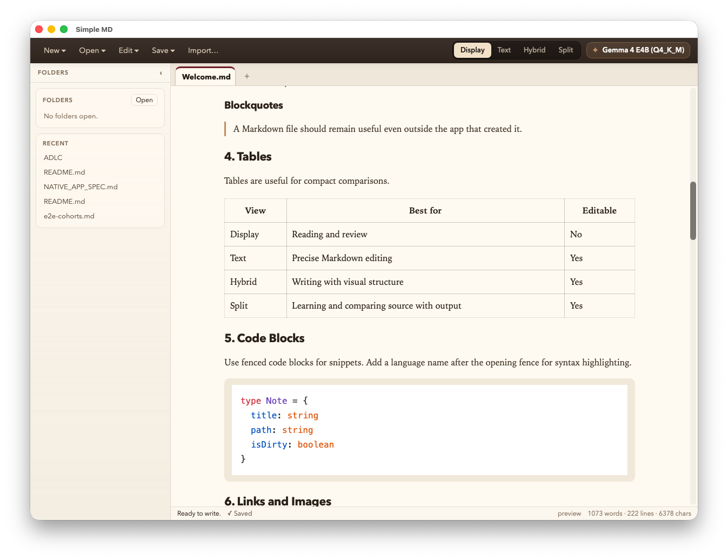The width and height of the screenshot is (728, 560).
Task: Click the 'Editable' table header
Action: (x=599, y=211)
